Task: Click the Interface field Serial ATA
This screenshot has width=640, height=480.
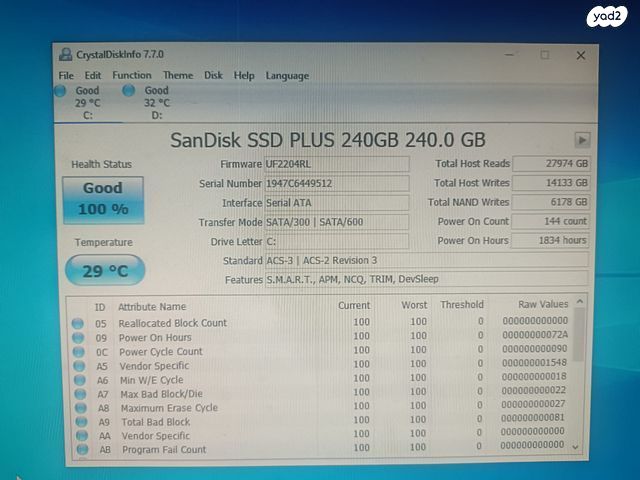Action: [337, 203]
